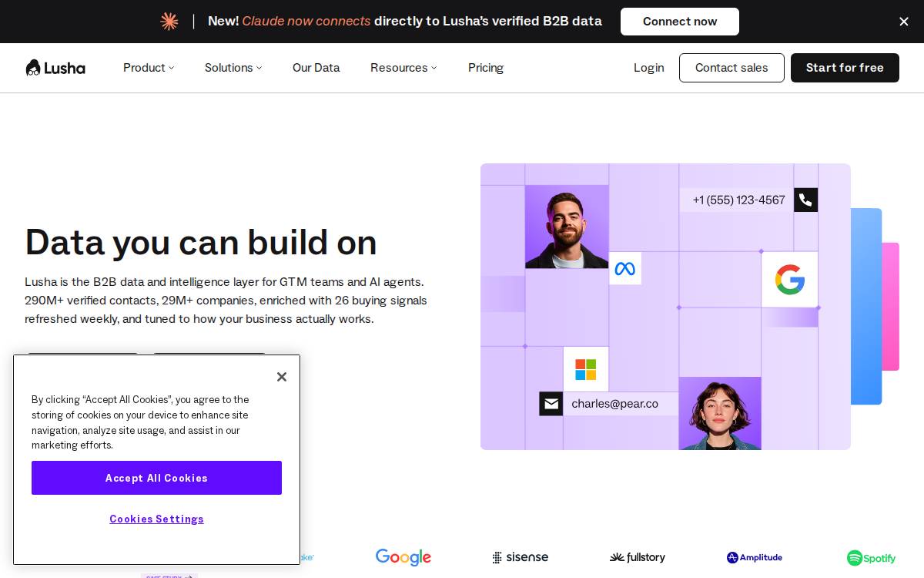Screen dimensions: 924x578
Task: Click the charles@pear.co email text
Action: click(x=615, y=404)
